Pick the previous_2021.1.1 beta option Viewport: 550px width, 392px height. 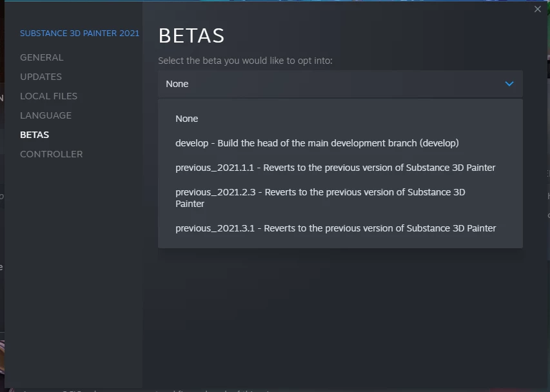[x=335, y=168]
